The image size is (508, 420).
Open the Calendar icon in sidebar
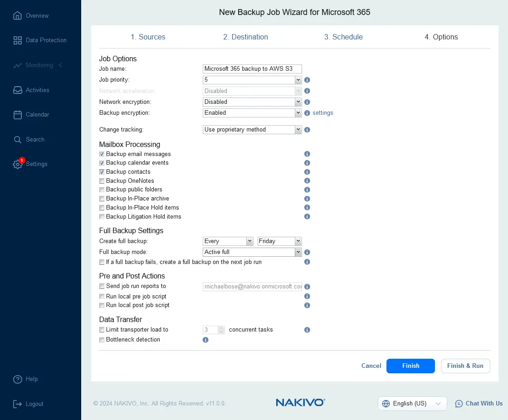[x=18, y=115]
